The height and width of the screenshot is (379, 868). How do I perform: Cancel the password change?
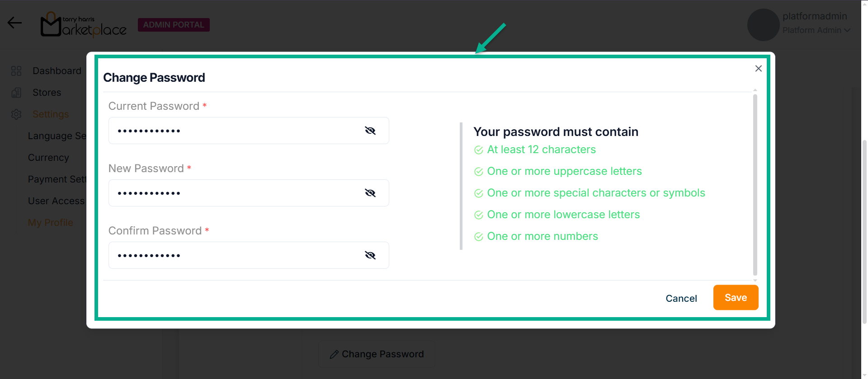681,299
